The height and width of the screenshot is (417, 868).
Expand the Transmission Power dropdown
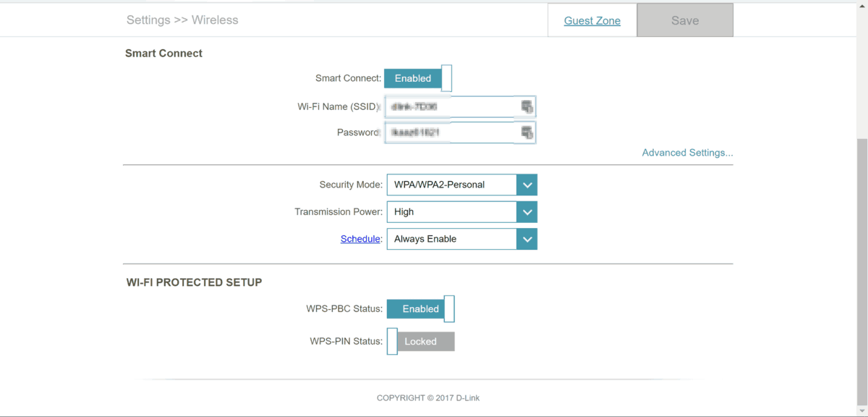coord(461,212)
